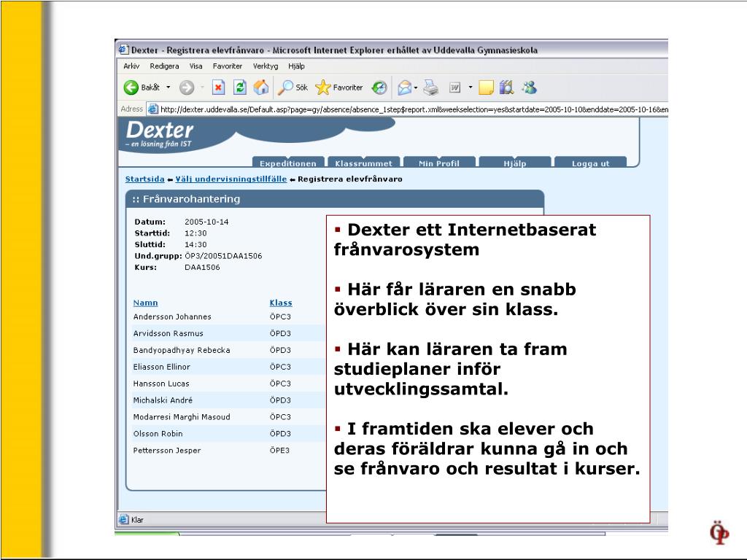
Task: Select student Arvidsson Rasmus
Action: 169,333
